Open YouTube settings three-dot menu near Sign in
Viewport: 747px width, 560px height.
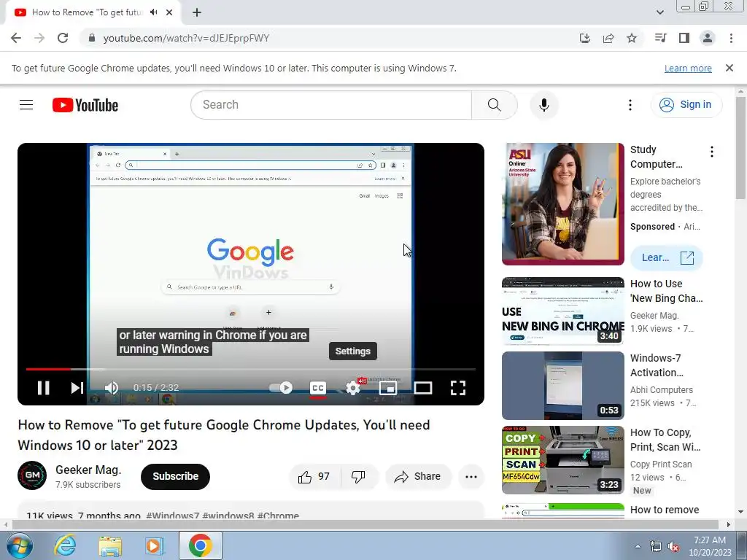pyautogui.click(x=630, y=105)
